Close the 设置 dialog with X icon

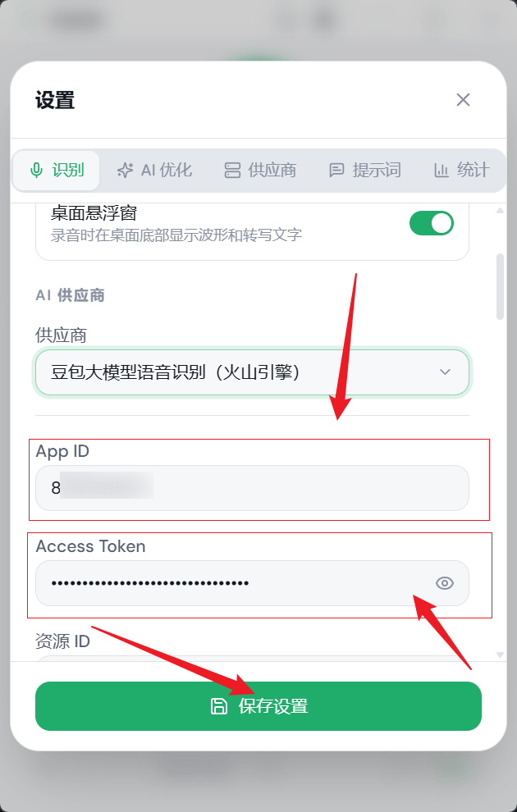click(463, 100)
